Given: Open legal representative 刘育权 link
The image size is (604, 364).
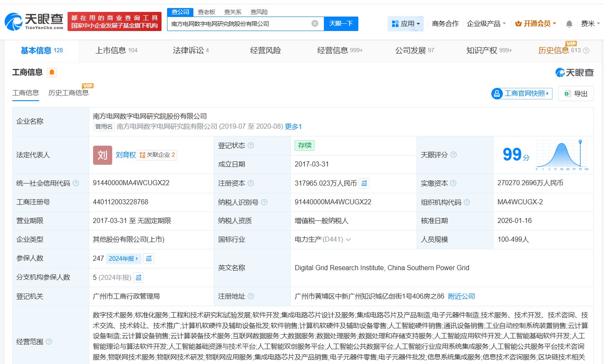Looking at the screenshot, I should click(125, 155).
